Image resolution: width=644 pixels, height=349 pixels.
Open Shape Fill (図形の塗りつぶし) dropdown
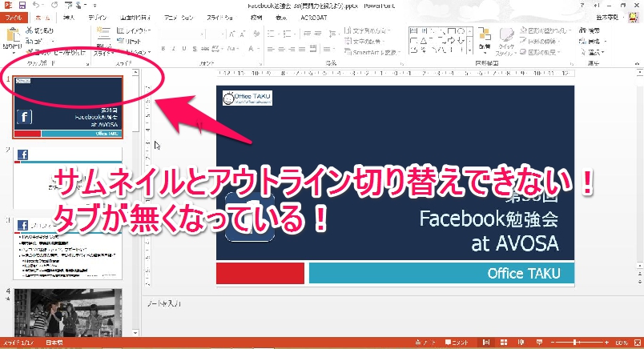(x=545, y=30)
